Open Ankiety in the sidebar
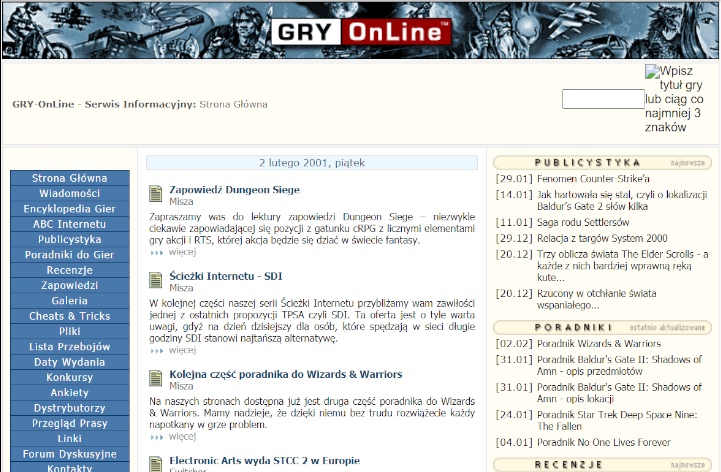The width and height of the screenshot is (721, 472). (69, 392)
